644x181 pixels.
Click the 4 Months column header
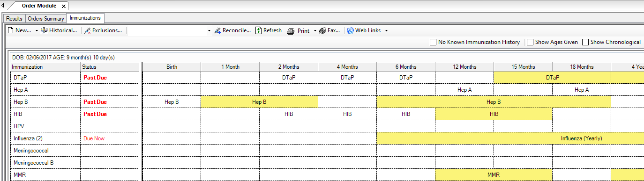[347, 67]
